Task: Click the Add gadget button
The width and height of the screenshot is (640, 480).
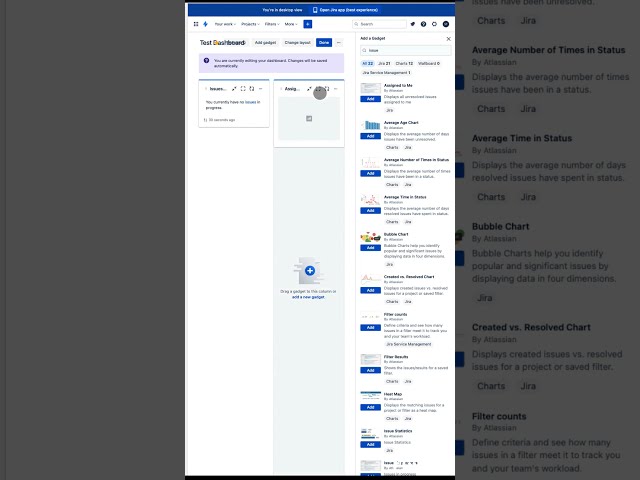Action: pyautogui.click(x=265, y=42)
